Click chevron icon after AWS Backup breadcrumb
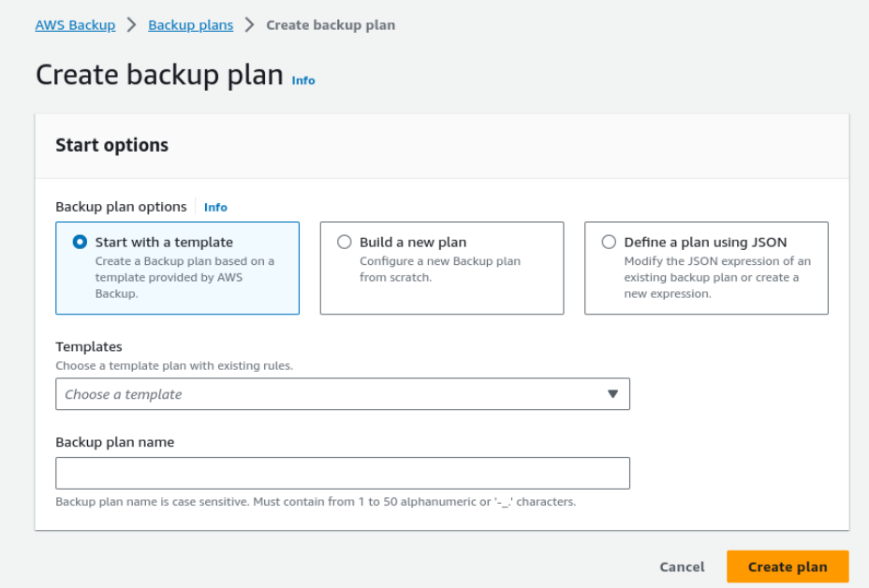This screenshot has width=869, height=588. pyautogui.click(x=131, y=25)
